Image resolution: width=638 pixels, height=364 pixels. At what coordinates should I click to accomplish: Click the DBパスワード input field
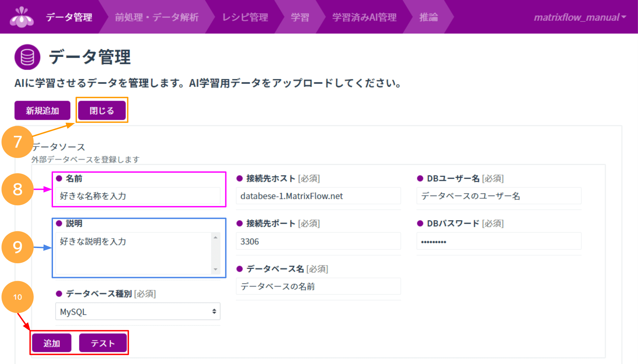pos(499,241)
